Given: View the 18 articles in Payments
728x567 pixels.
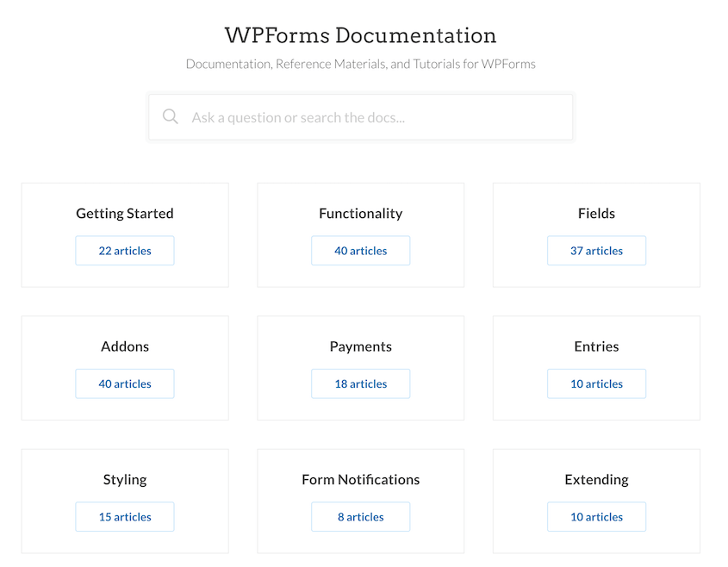Looking at the screenshot, I should [360, 383].
